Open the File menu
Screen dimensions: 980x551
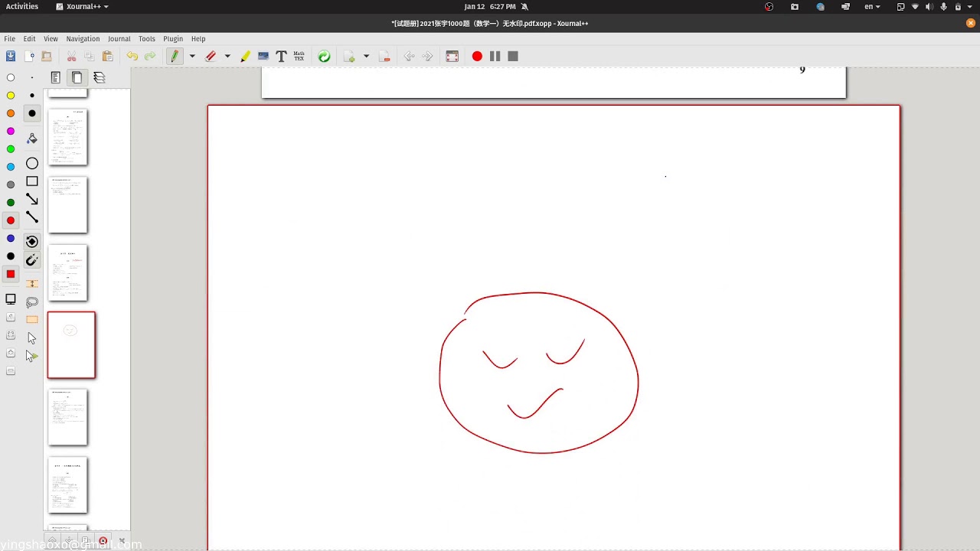(10, 38)
